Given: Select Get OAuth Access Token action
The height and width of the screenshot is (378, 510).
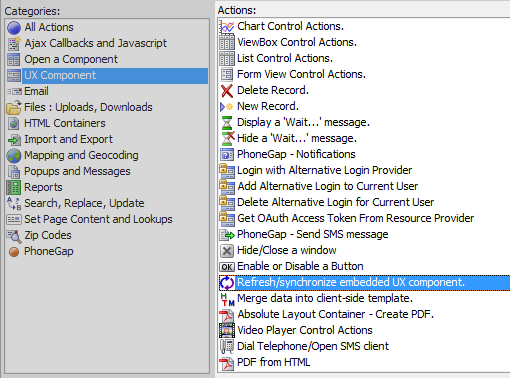Looking at the screenshot, I should 355,218.
